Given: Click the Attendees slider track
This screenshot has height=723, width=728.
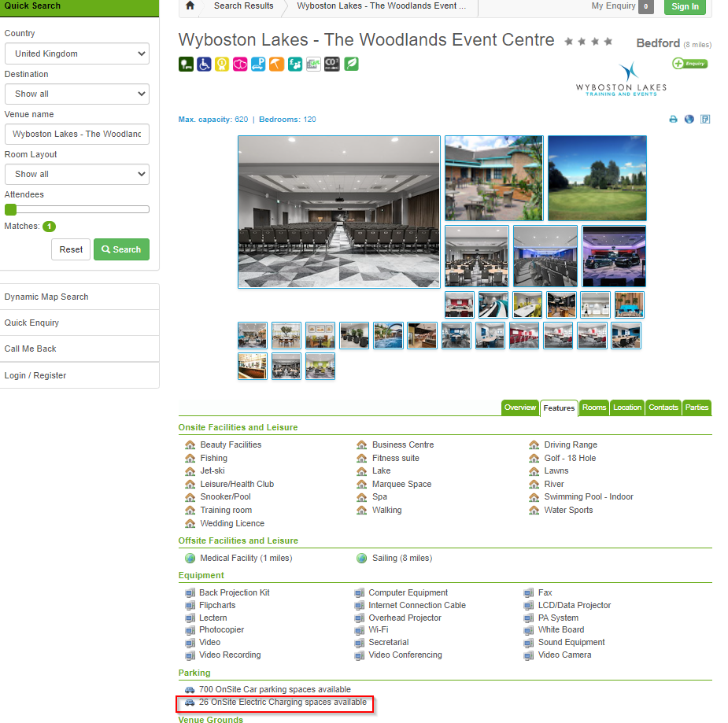Looking at the screenshot, I should click(77, 210).
